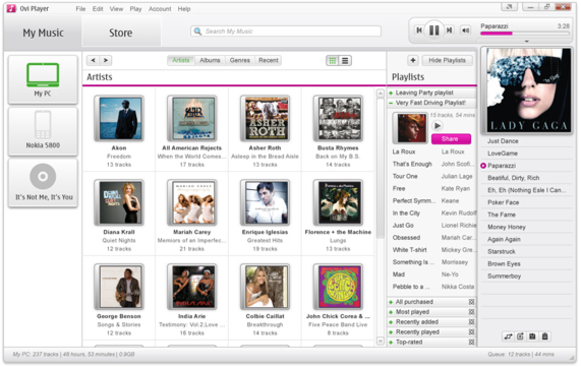
Task: Click the music note queue icon
Action: click(x=508, y=336)
